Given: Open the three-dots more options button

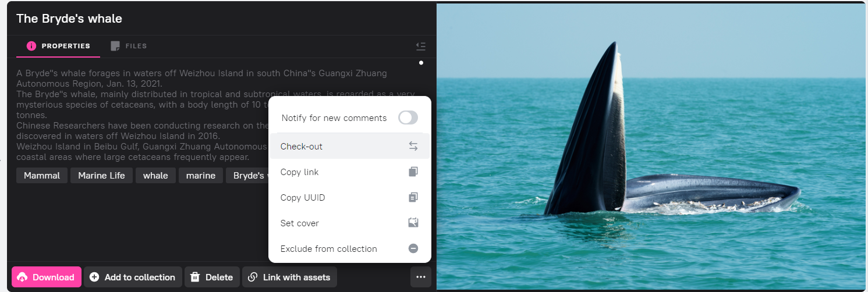Looking at the screenshot, I should tap(421, 277).
